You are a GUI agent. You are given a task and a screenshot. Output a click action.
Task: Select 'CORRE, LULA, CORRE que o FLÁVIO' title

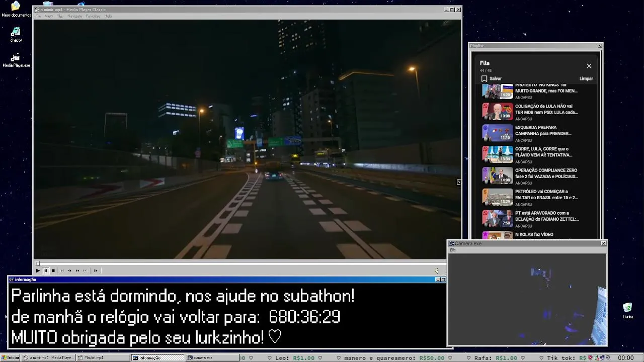point(544,152)
